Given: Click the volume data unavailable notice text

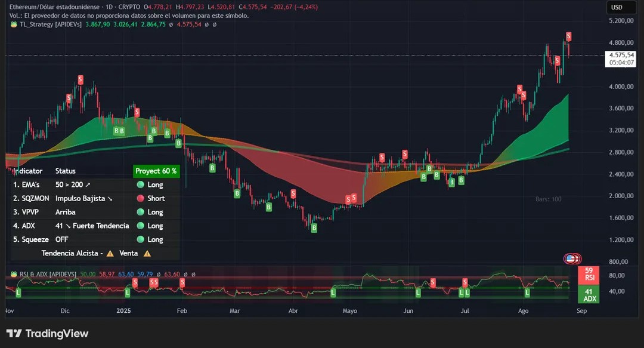Looking at the screenshot, I should [129, 16].
